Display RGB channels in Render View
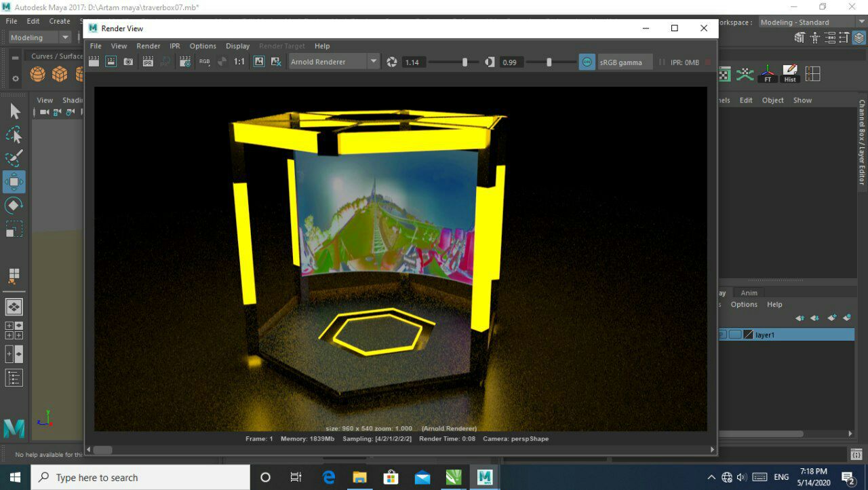This screenshot has width=868, height=490. tap(204, 62)
